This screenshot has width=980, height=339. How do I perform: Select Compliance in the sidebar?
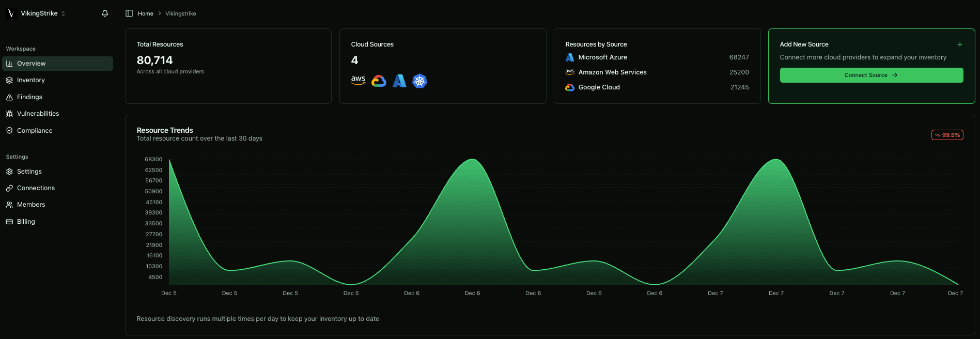point(35,131)
